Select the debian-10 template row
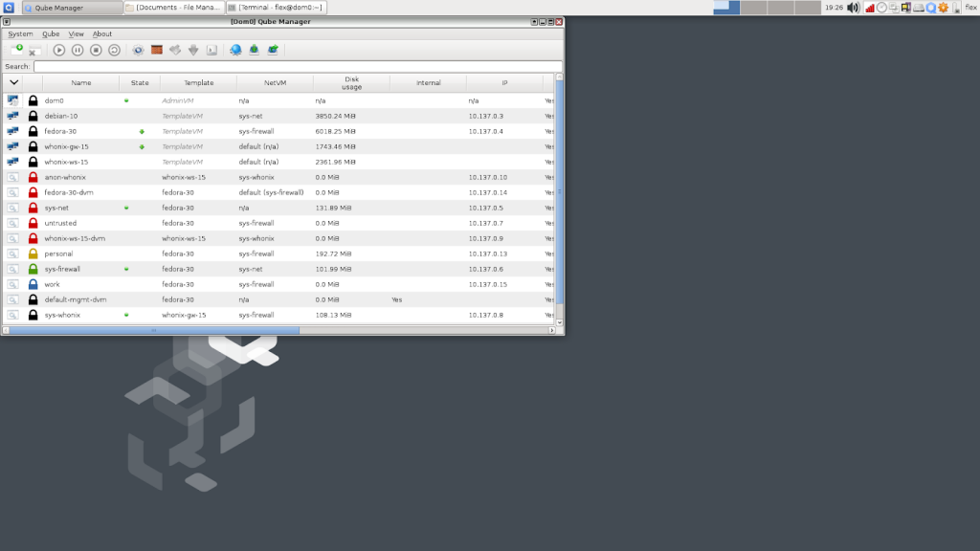This screenshot has width=980, height=551. (x=278, y=116)
